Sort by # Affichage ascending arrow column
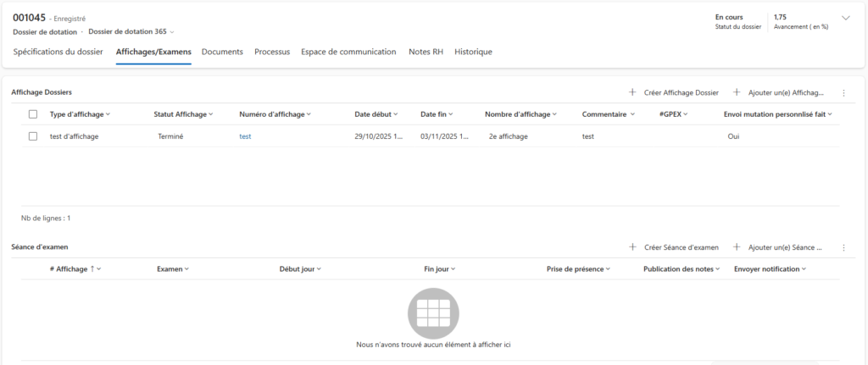868x365 pixels. pyautogui.click(x=75, y=269)
